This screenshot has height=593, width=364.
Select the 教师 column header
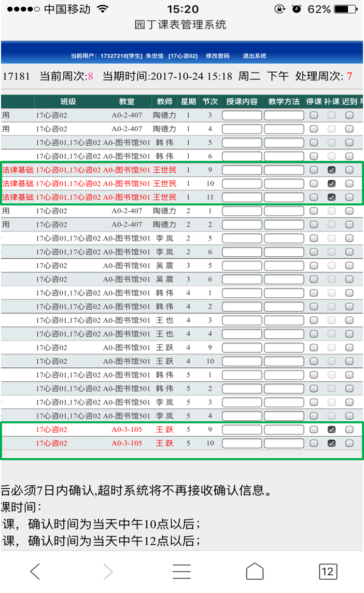pos(164,102)
